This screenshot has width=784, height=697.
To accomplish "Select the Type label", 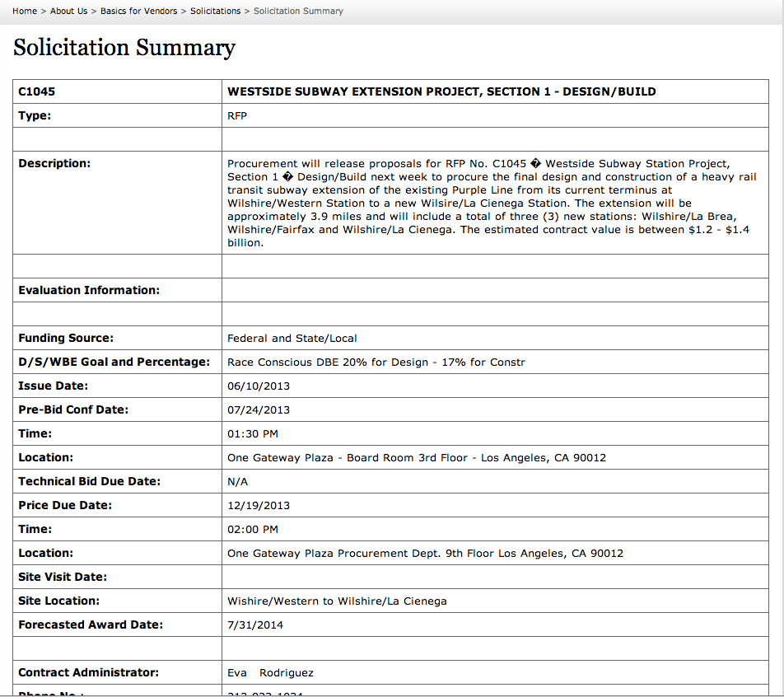I will pos(35,115).
